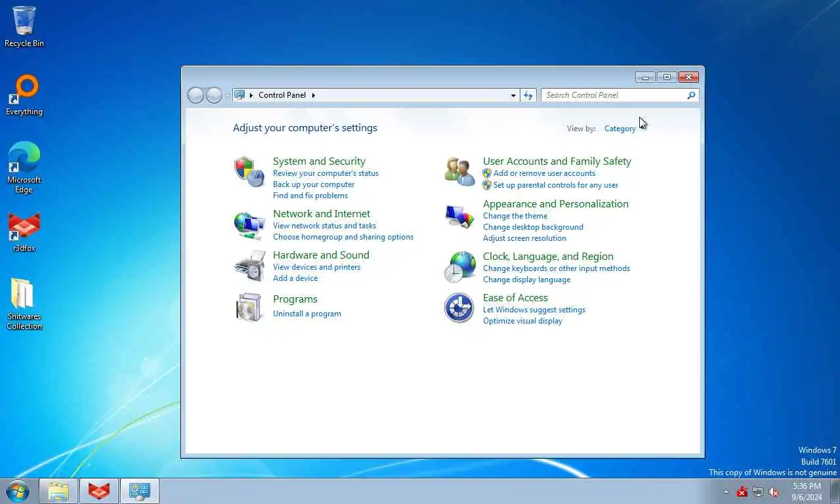Click Uninstall a program

tap(307, 314)
